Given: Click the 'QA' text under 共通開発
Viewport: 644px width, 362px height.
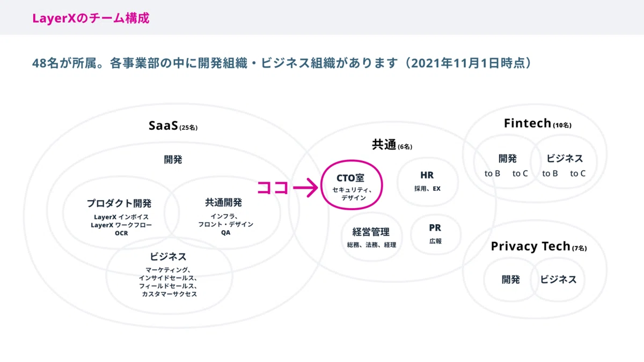Looking at the screenshot, I should (225, 233).
